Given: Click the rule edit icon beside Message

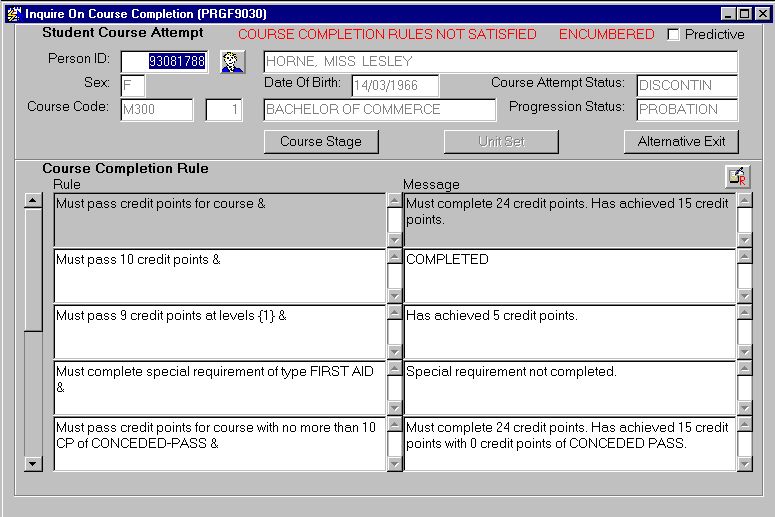Looking at the screenshot, I should pos(737,176).
